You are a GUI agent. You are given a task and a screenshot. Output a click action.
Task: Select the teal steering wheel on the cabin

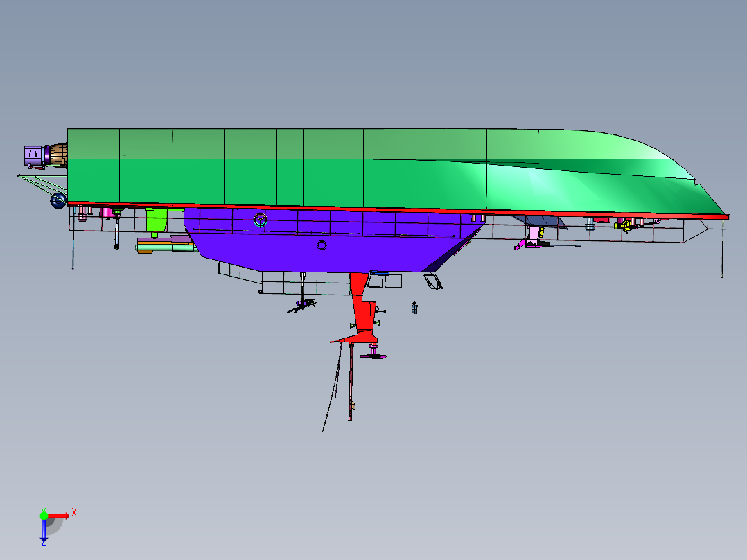(260, 220)
